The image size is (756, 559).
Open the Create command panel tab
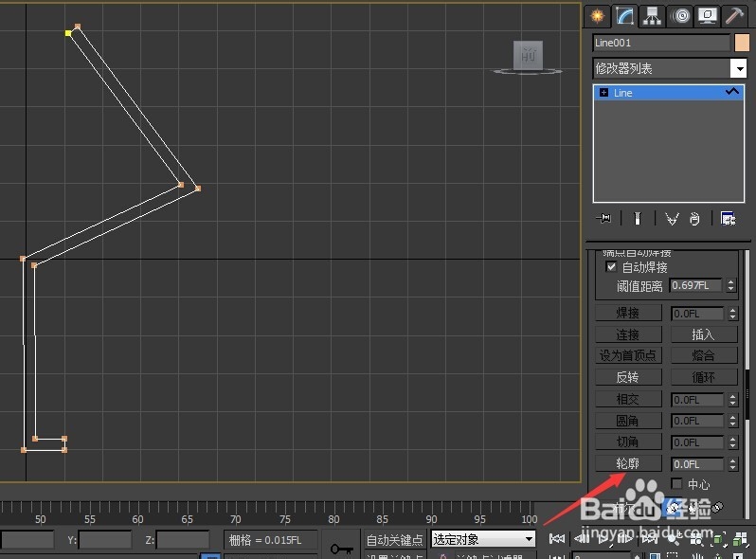pos(598,16)
